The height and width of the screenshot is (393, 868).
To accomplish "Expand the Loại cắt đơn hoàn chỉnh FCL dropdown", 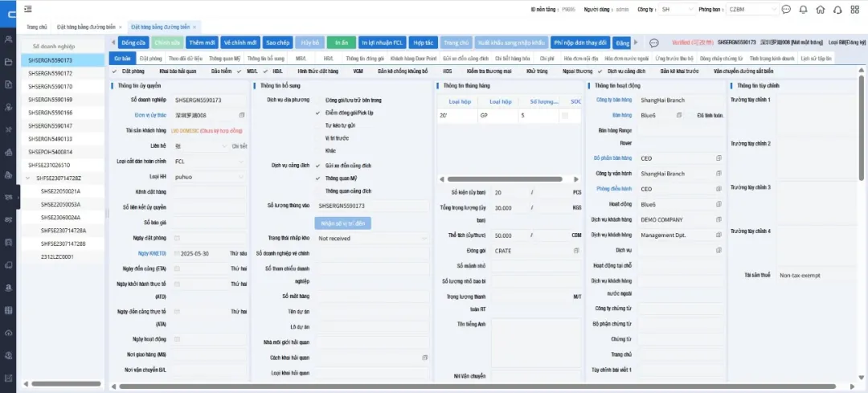I will point(209,161).
